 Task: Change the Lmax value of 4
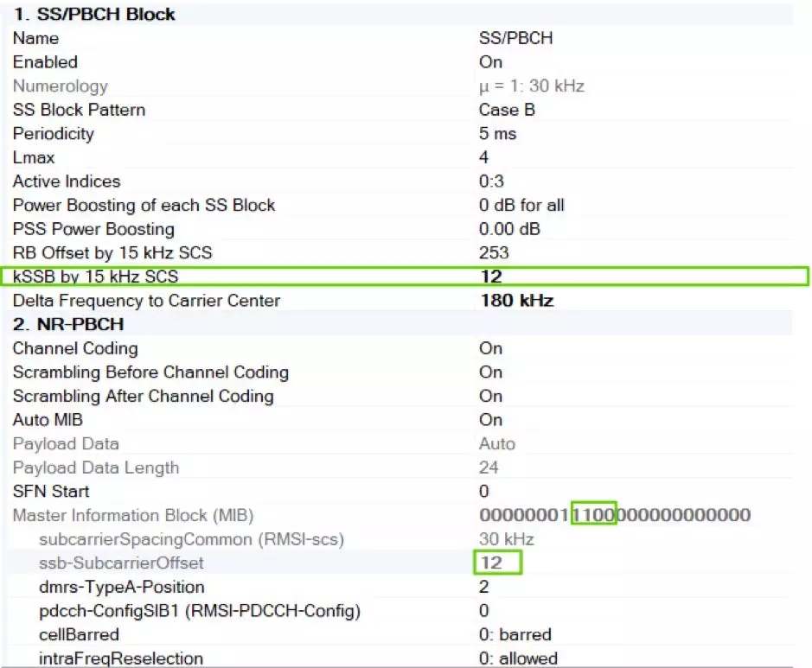pos(484,157)
